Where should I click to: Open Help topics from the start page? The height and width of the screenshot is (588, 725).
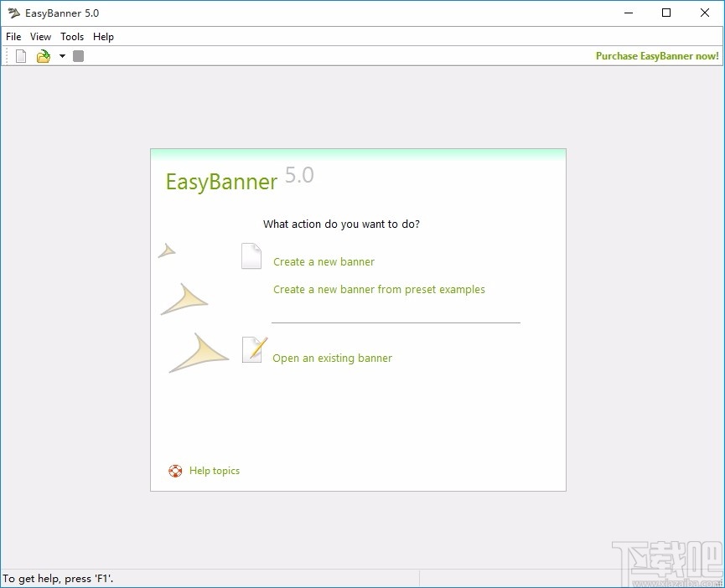[x=214, y=471]
